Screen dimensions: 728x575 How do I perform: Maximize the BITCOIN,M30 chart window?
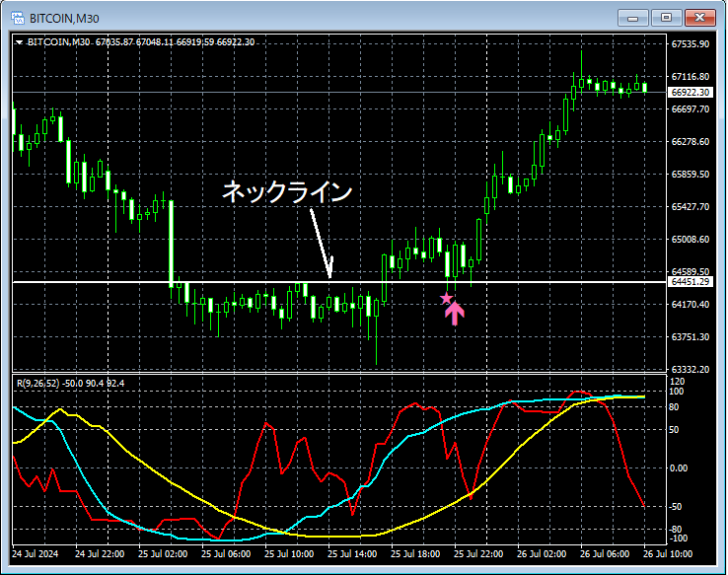666,18
